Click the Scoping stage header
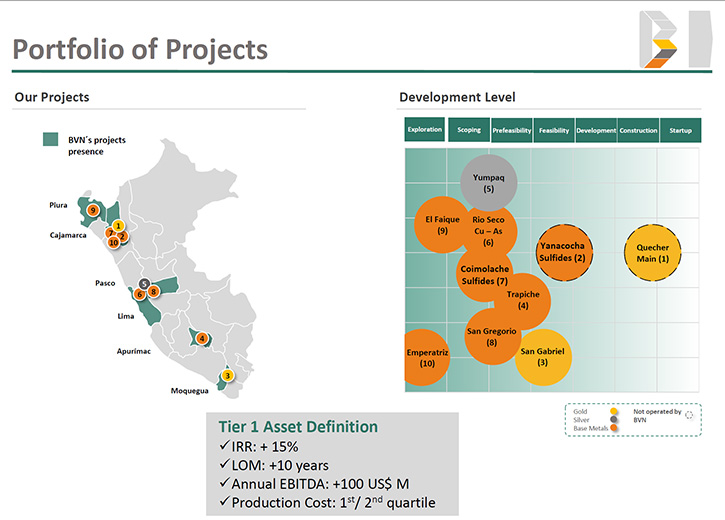The image size is (725, 520). coord(469,130)
